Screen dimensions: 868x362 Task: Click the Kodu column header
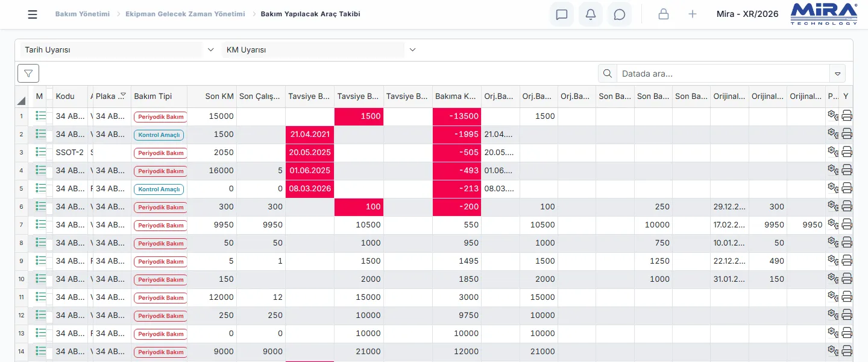coord(71,97)
